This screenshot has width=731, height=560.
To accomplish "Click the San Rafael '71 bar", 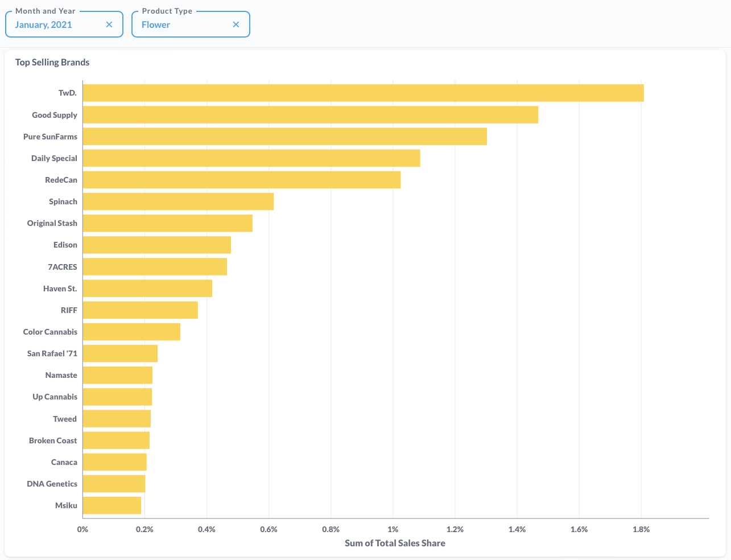I will (120, 353).
